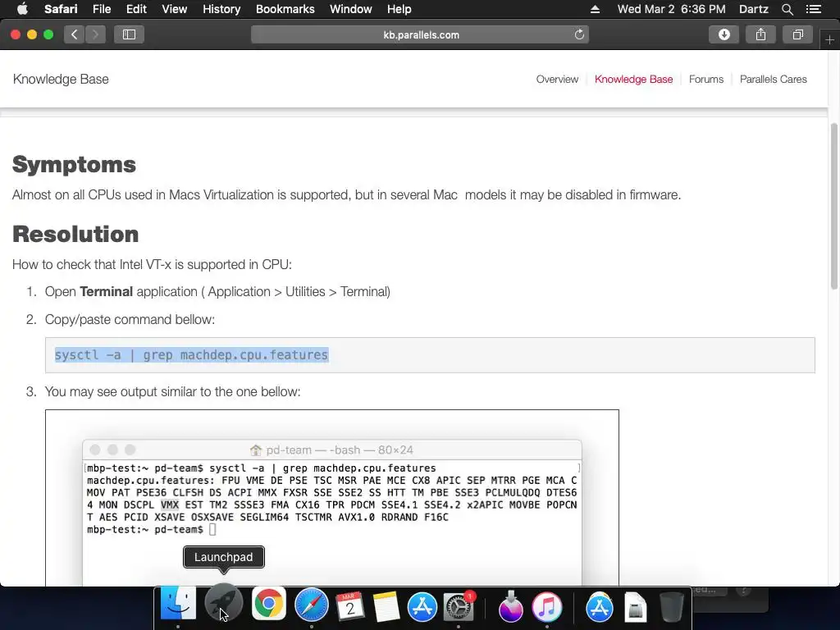Open App Store next to Notes in the Dock

click(x=422, y=607)
